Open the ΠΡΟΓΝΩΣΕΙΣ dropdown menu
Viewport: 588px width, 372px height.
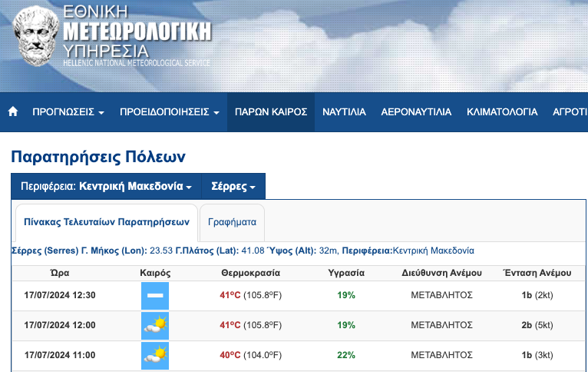click(x=68, y=112)
